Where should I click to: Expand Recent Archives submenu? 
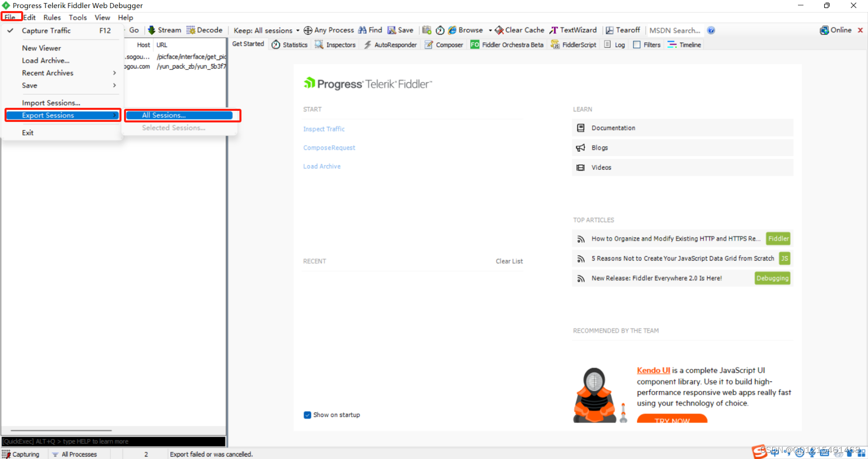tap(63, 73)
